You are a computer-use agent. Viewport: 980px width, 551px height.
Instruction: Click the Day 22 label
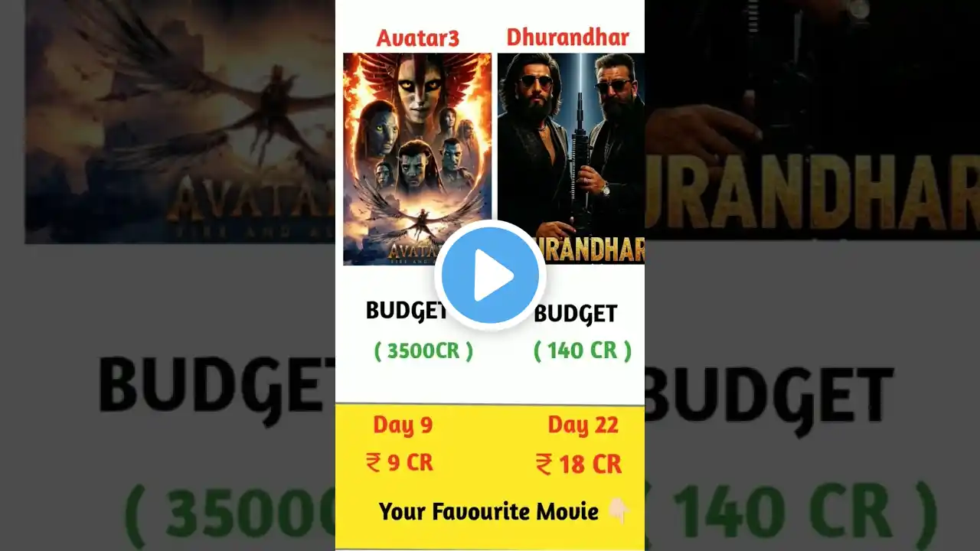tap(583, 425)
